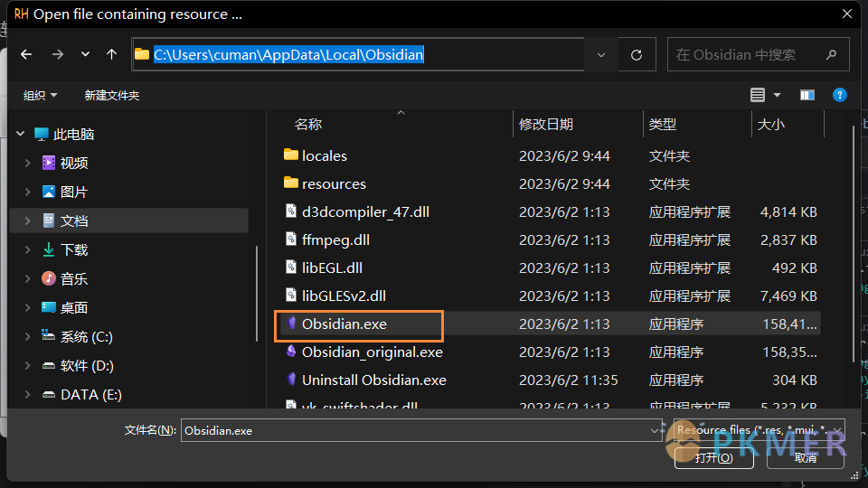Screen dimensions: 868x488
Task: Click the magnifier search icon
Action: [x=832, y=55]
